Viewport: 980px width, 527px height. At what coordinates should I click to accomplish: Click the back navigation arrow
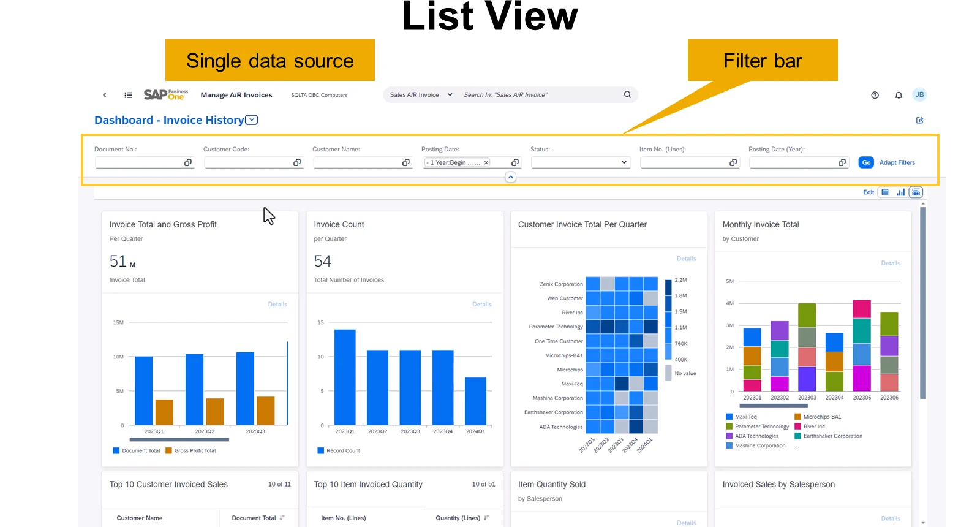[x=105, y=95]
